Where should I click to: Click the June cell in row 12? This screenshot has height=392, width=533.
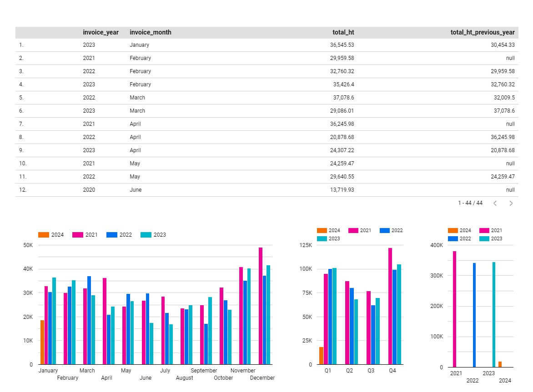tap(136, 190)
